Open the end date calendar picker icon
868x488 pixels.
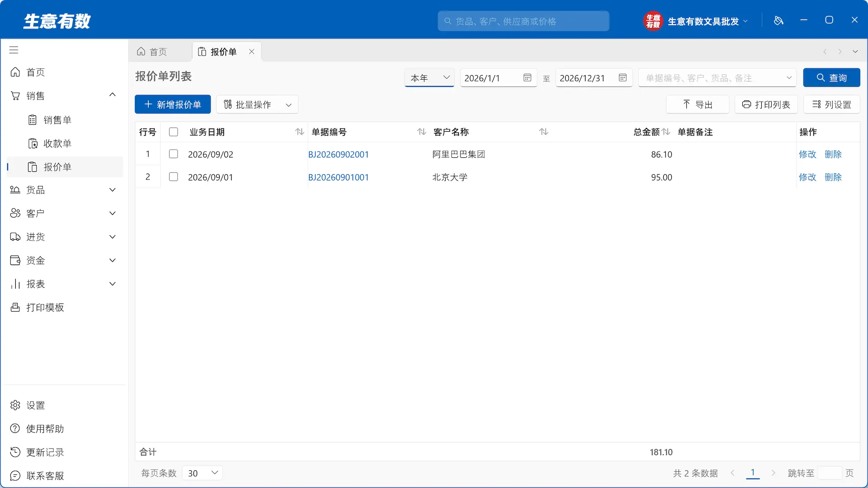[x=623, y=78]
